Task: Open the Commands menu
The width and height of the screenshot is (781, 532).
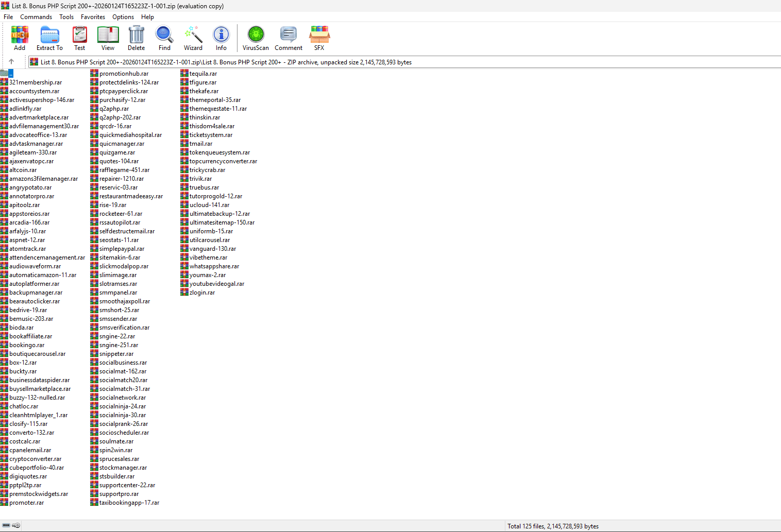Action: tap(36, 17)
